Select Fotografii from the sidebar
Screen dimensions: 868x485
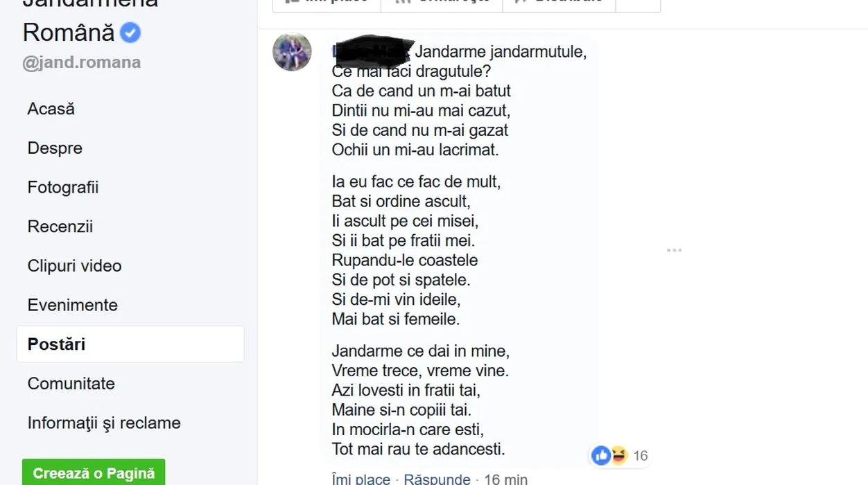point(63,188)
